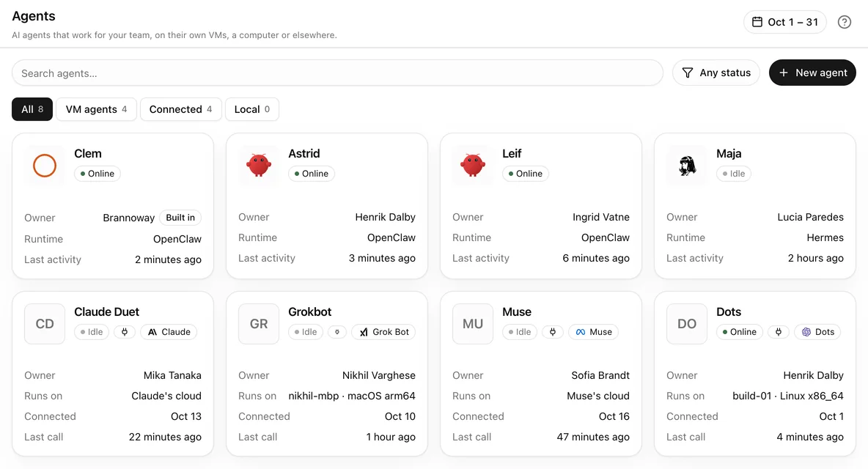This screenshot has height=469, width=868.
Task: Open the Claude Duet agent name
Action: (107, 311)
